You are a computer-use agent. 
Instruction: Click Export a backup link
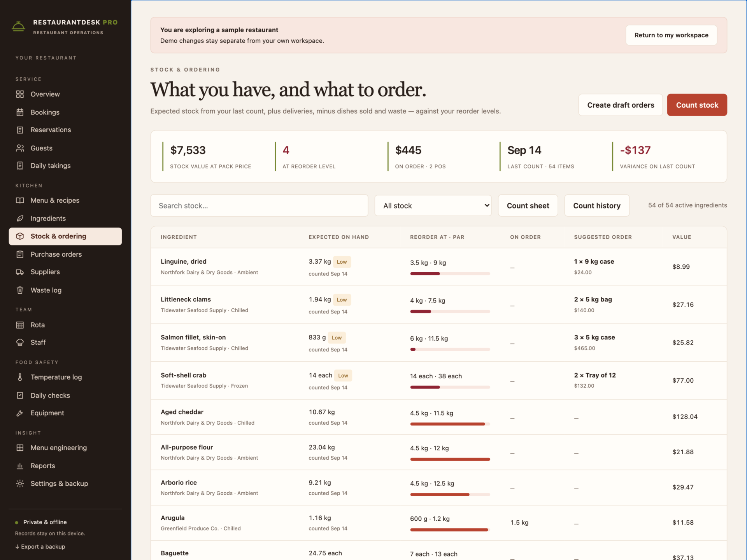[x=40, y=546]
